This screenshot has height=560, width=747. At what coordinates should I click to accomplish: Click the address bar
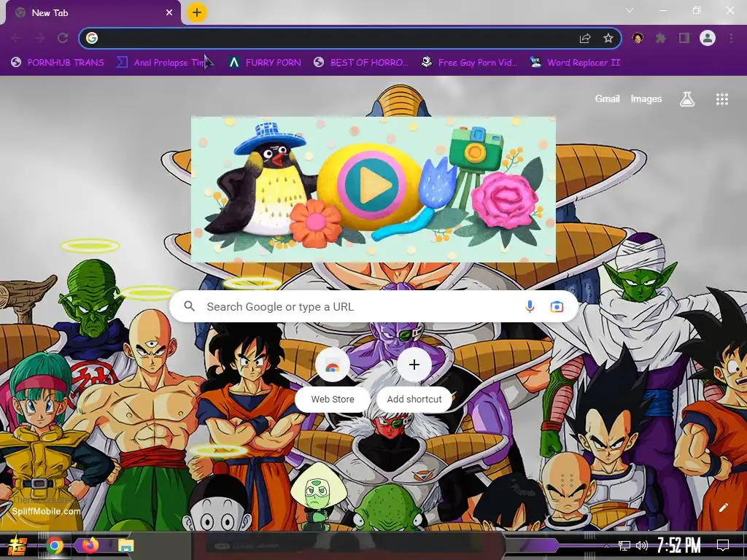tap(350, 38)
